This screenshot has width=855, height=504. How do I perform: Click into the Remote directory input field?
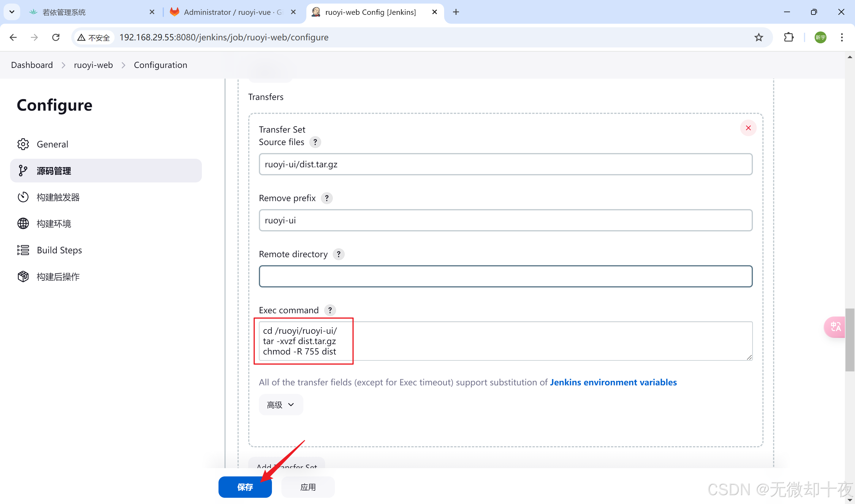point(505,276)
